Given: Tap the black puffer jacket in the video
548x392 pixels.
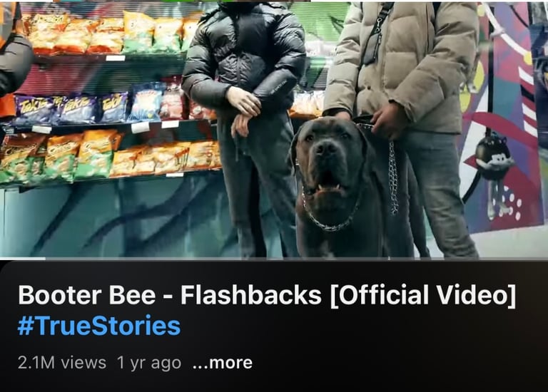Looking at the screenshot, I should tap(245, 56).
